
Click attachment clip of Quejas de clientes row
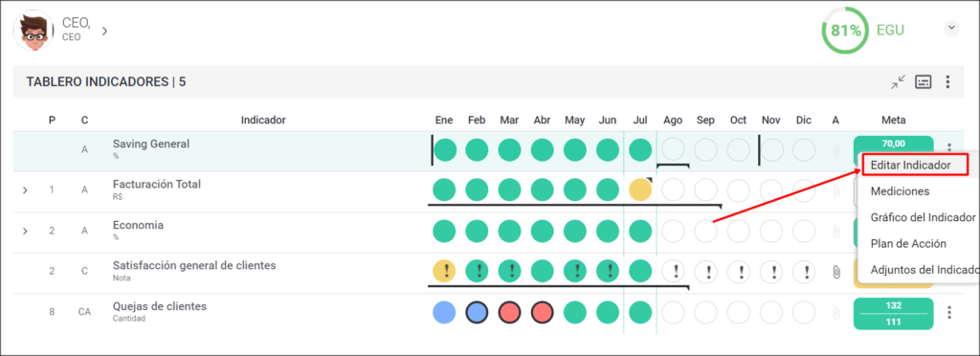pyautogui.click(x=835, y=313)
